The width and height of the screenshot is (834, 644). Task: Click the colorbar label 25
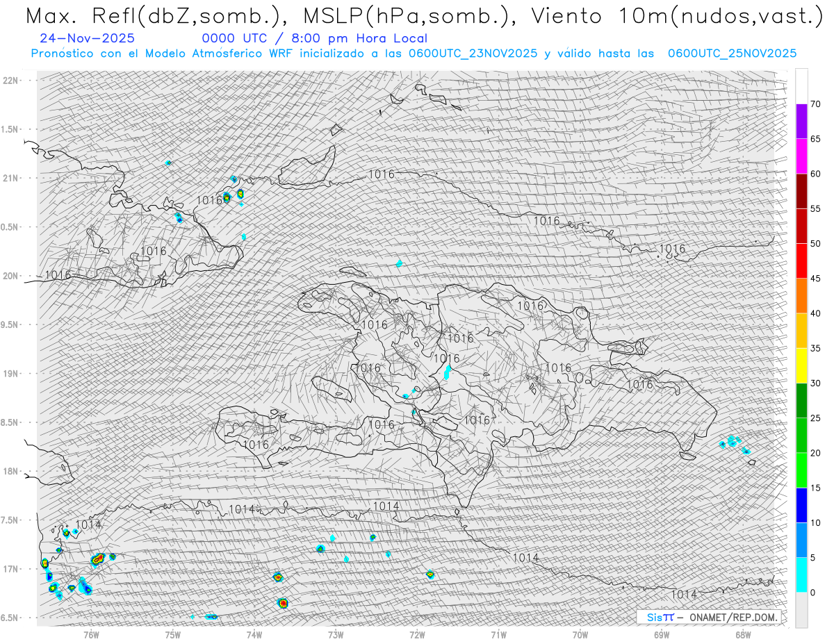[x=815, y=418]
